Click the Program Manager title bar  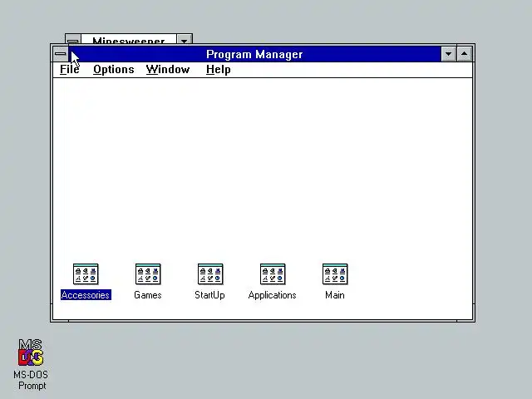[x=254, y=54]
